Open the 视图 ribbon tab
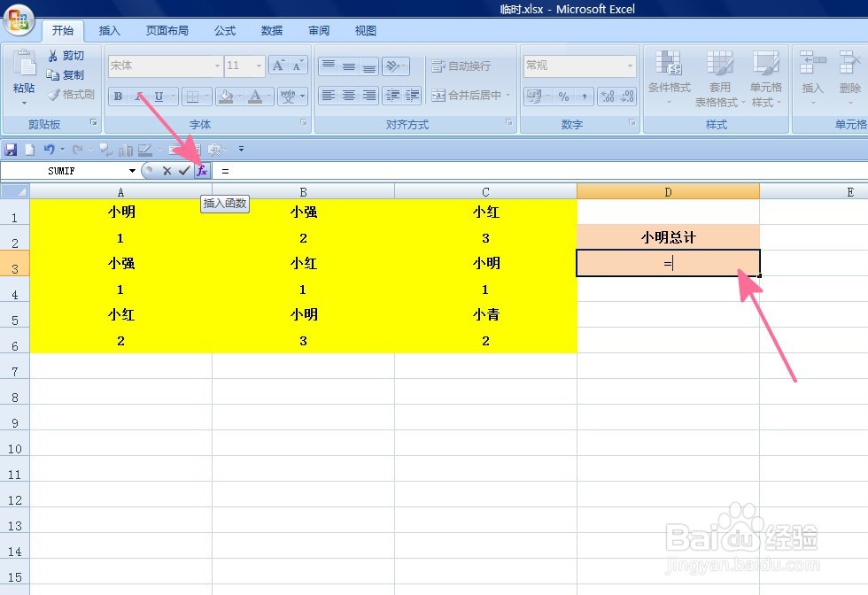Image resolution: width=868 pixels, height=595 pixels. click(365, 30)
